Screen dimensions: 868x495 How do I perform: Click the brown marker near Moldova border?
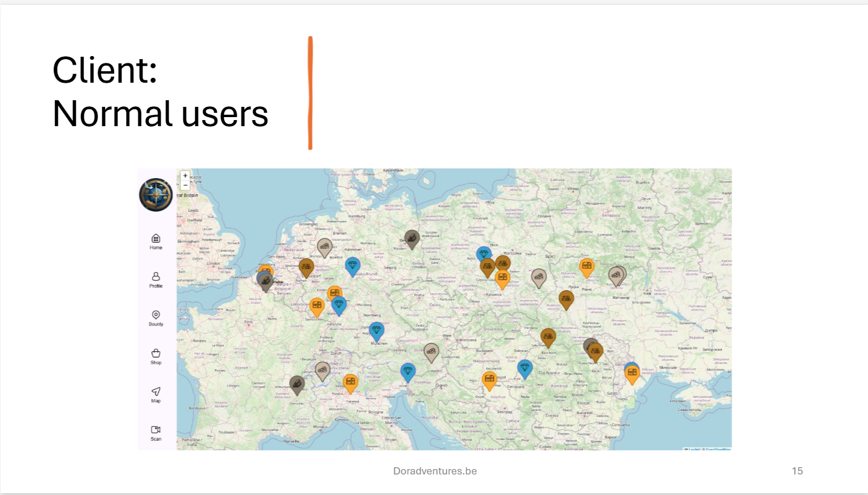[x=596, y=352]
